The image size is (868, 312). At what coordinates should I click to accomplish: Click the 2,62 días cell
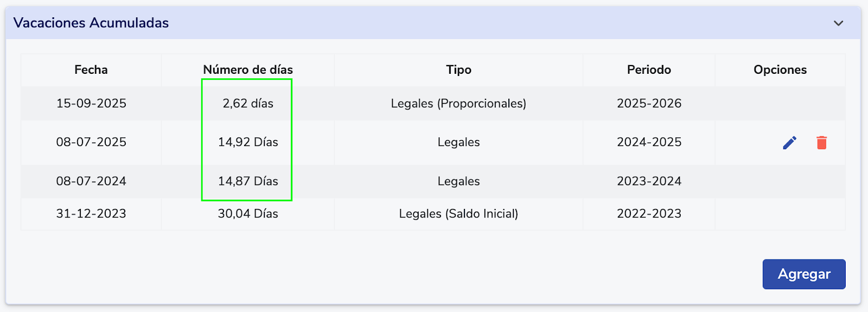click(x=248, y=103)
